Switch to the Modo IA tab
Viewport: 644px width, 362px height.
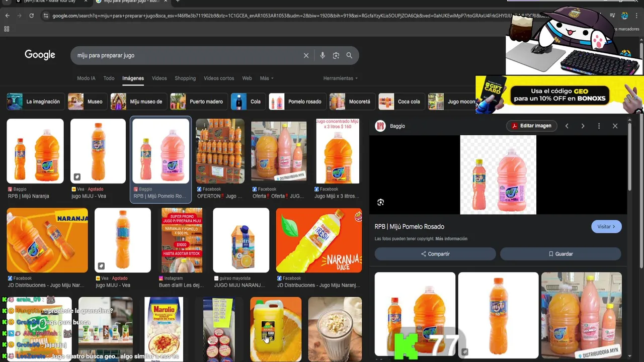click(86, 78)
